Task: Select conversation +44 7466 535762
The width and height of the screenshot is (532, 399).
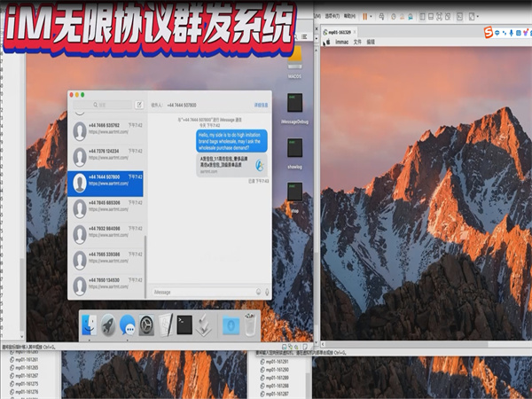Action: (106, 129)
